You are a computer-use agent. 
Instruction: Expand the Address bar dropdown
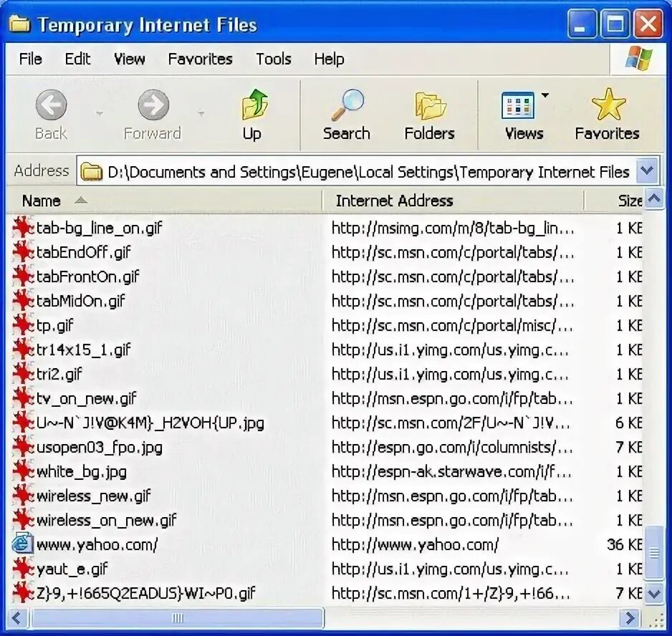[647, 170]
